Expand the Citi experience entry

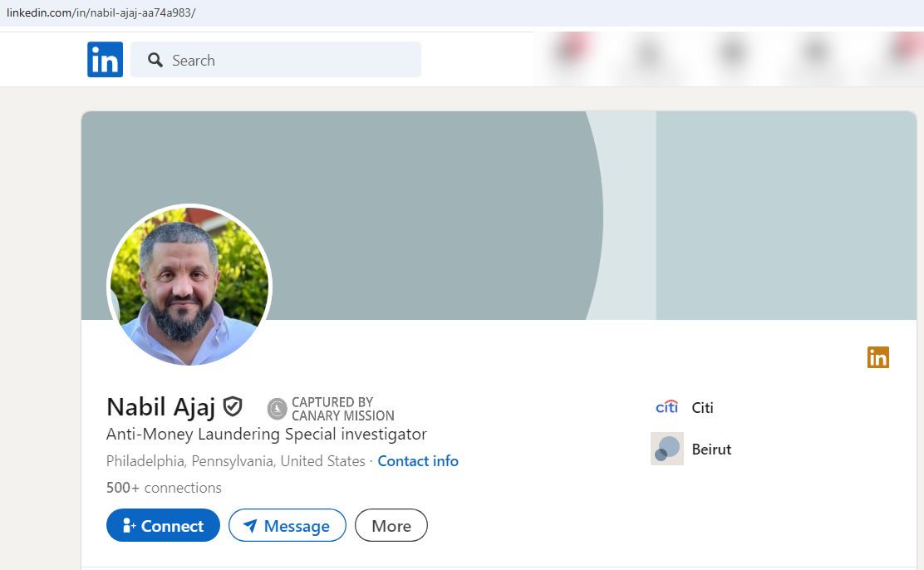click(702, 407)
